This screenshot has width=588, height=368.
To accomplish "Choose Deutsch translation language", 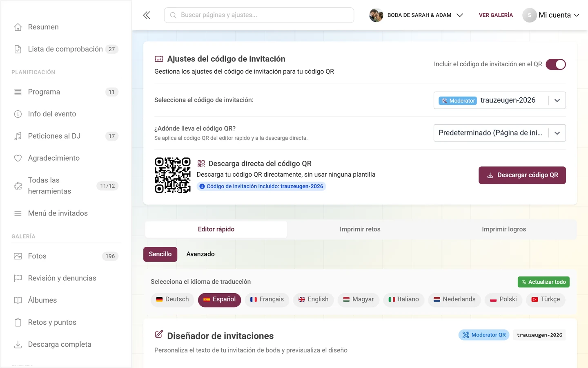I will [x=172, y=300].
